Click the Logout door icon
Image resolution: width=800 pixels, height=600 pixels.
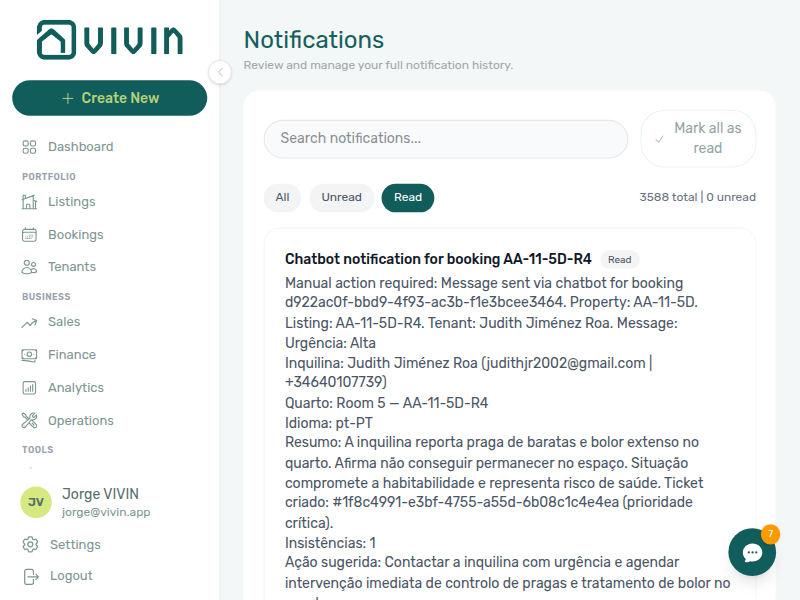coord(31,577)
